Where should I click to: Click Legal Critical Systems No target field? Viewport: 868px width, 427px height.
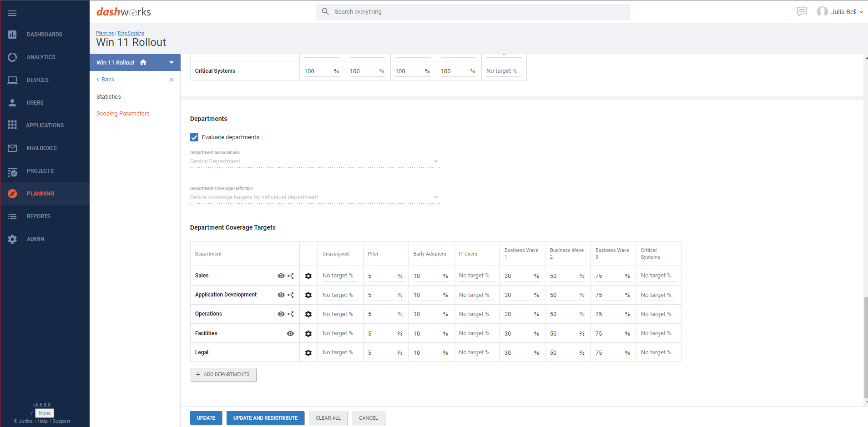659,353
